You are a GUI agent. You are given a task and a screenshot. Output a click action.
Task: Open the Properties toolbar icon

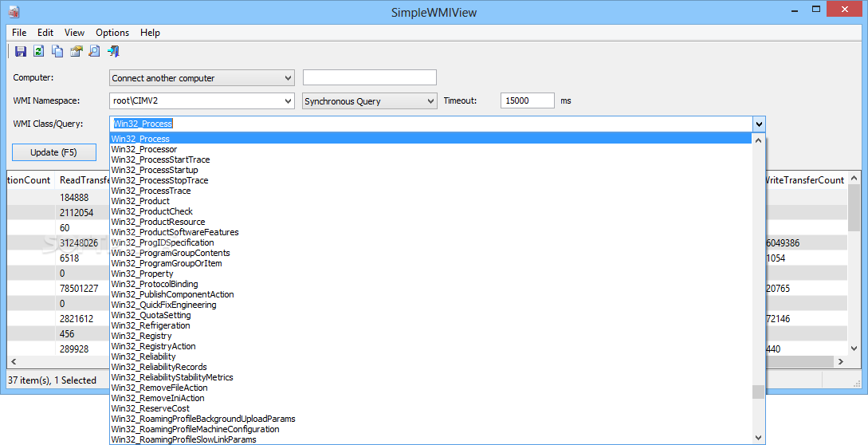[76, 52]
